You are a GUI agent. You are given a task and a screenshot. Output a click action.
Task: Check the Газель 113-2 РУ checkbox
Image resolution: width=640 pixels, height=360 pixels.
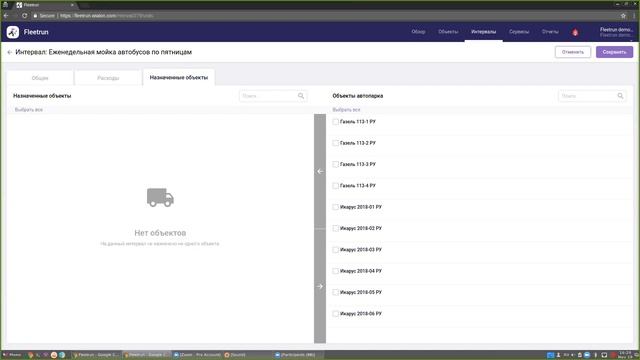pyautogui.click(x=336, y=143)
